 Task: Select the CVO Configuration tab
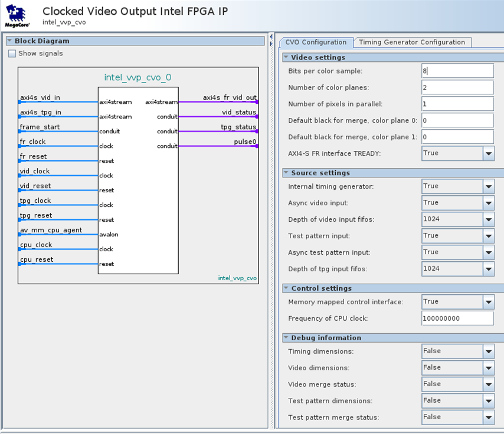316,42
